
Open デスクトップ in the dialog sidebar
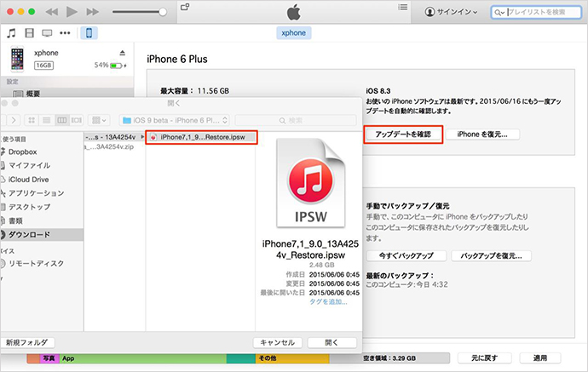(29, 207)
